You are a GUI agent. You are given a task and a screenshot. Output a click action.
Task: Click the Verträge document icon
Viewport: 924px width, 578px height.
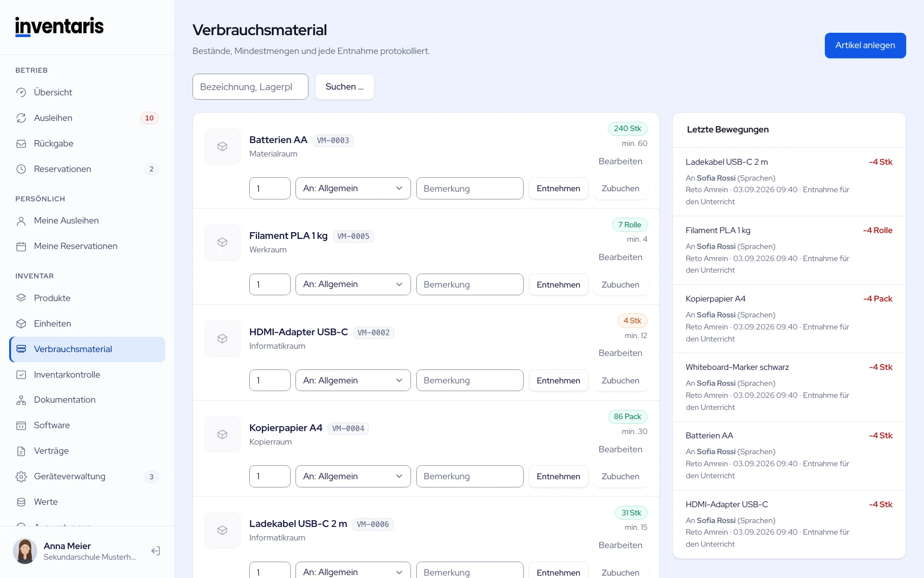point(21,451)
